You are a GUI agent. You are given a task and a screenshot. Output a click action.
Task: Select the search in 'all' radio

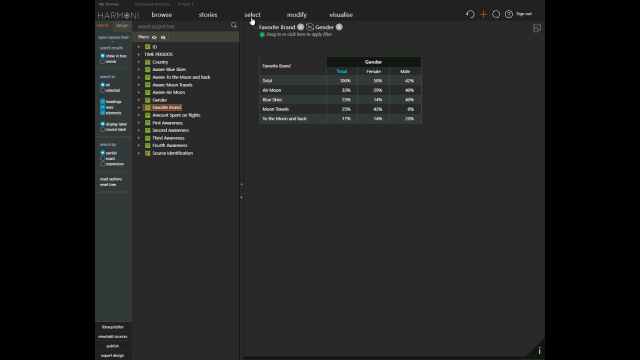tap(102, 84)
